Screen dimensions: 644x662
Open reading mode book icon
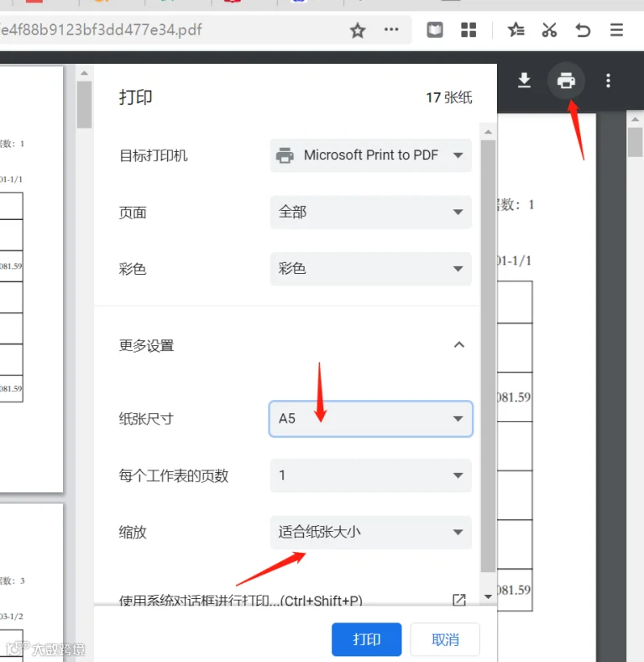pos(435,30)
